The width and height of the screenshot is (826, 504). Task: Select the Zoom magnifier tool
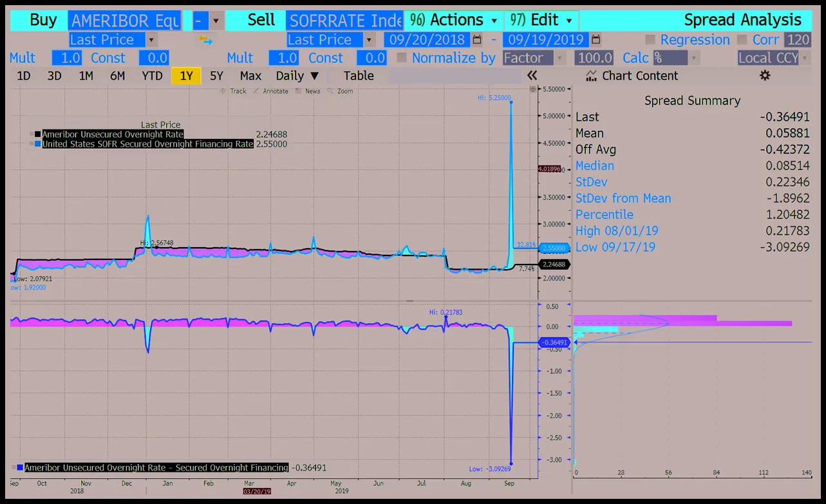[x=330, y=91]
